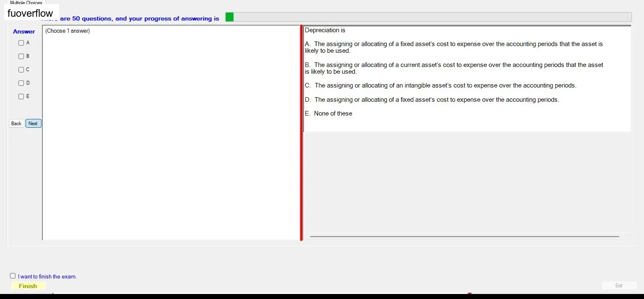
Task: Click the horizontal scrollbar under question text
Action: coord(465,237)
